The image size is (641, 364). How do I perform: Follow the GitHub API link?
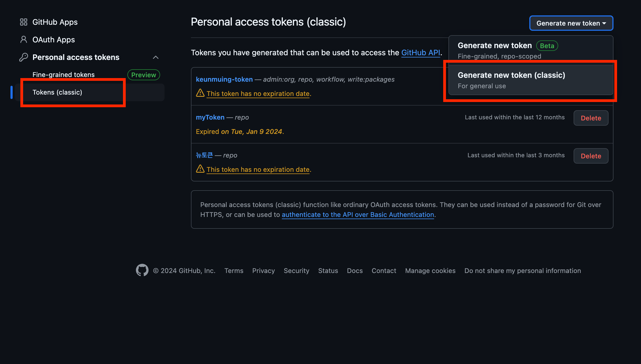click(x=421, y=53)
